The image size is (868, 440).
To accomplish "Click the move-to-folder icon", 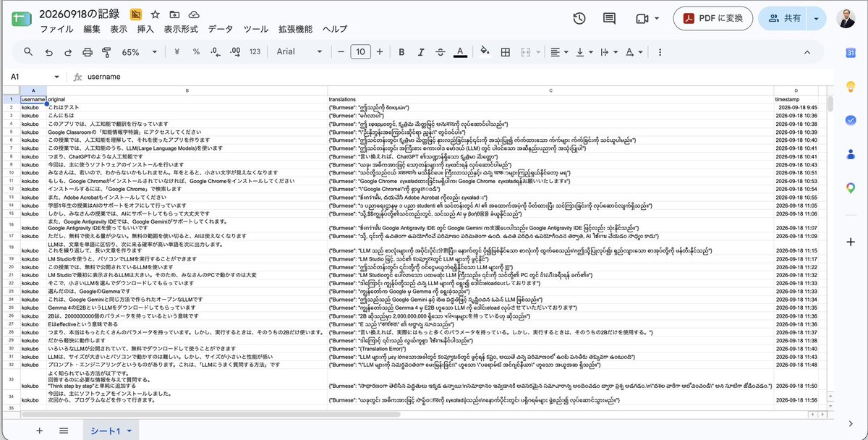I will [x=174, y=14].
